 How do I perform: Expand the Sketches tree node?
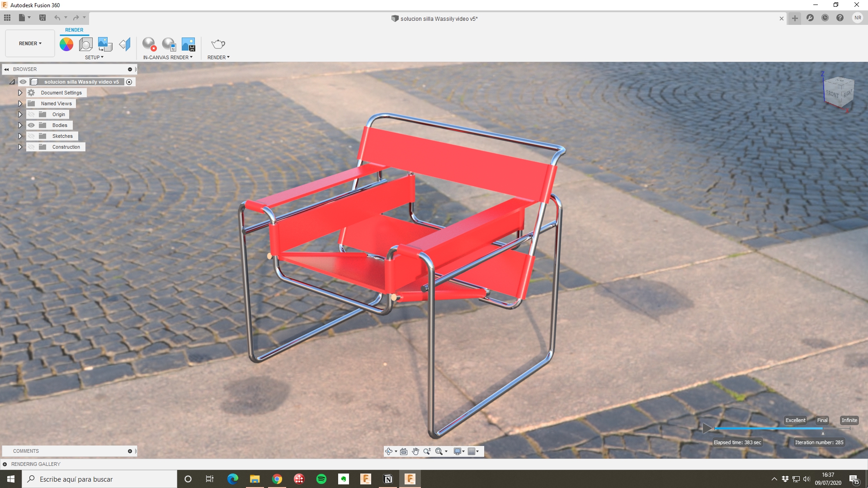pyautogui.click(x=20, y=136)
